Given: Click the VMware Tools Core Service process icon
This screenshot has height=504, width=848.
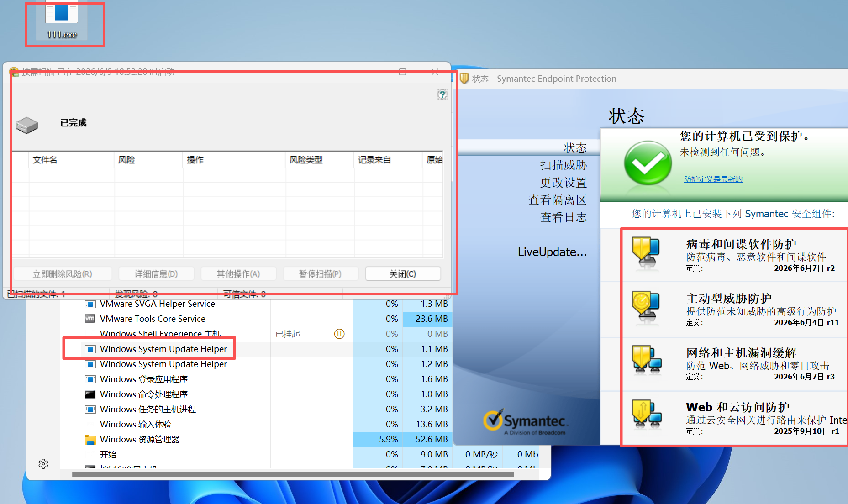Looking at the screenshot, I should point(90,319).
